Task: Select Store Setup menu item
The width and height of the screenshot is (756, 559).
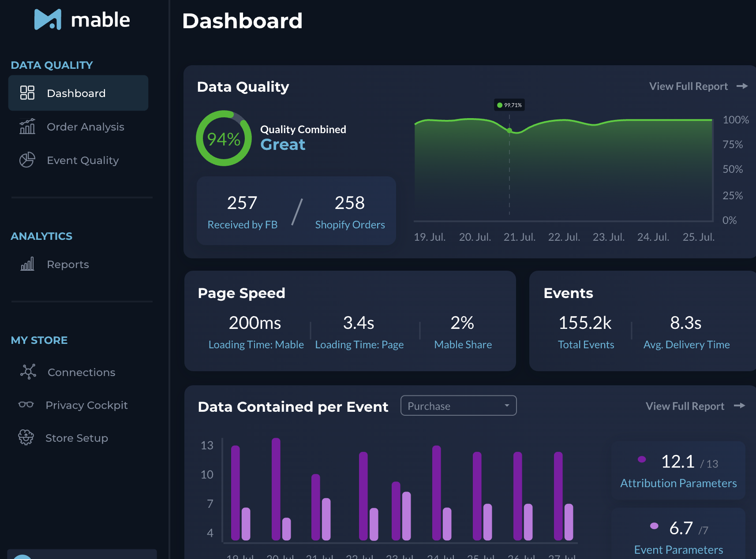Action: click(77, 438)
